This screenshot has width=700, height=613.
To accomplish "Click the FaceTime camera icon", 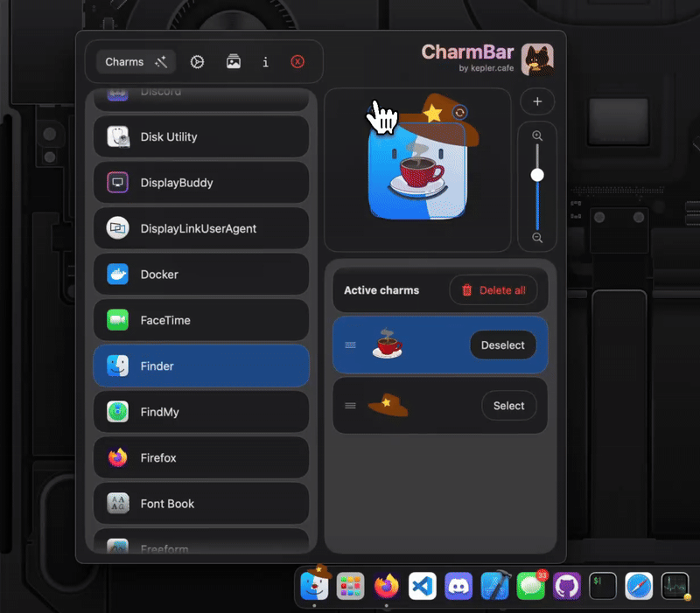I will click(118, 320).
